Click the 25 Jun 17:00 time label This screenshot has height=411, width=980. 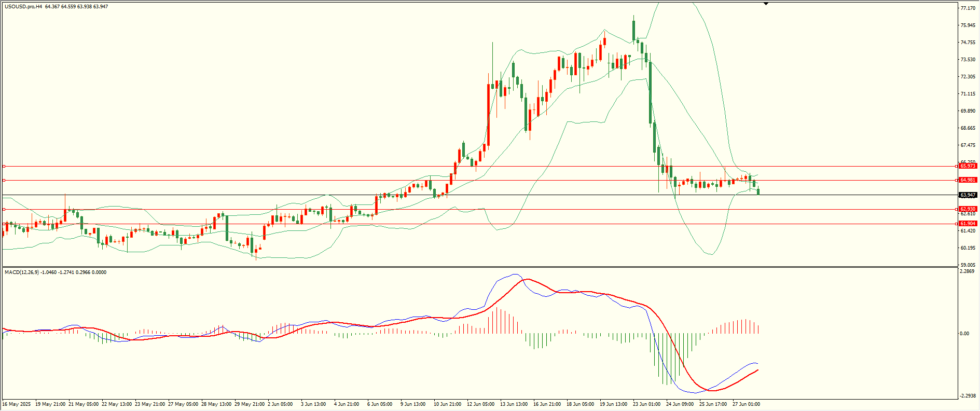pyautogui.click(x=713, y=404)
